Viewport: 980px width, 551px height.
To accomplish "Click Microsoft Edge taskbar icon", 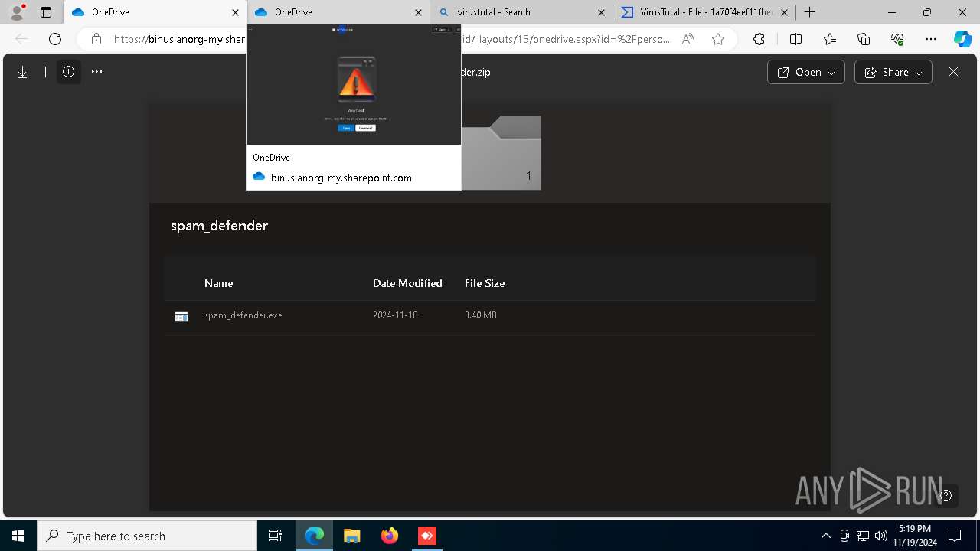I will (x=315, y=536).
